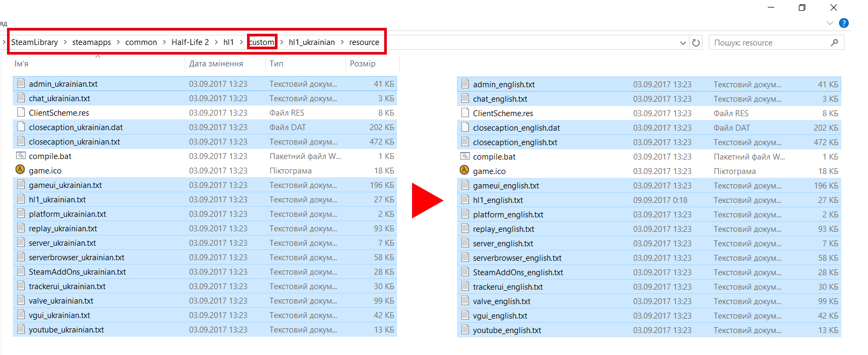
Task: Select the trackerui_ukrainian.txt file name
Action: pos(67,286)
